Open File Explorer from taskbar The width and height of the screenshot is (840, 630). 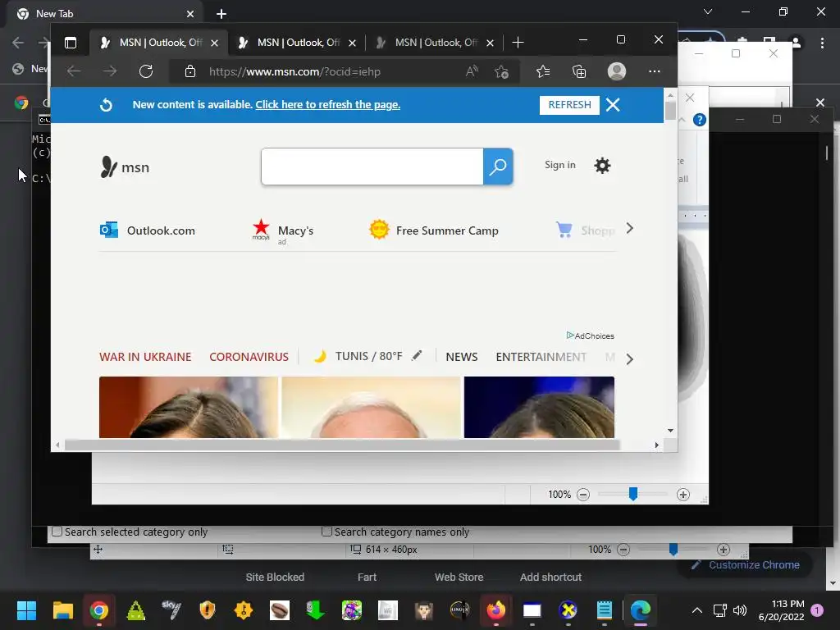(x=62, y=610)
